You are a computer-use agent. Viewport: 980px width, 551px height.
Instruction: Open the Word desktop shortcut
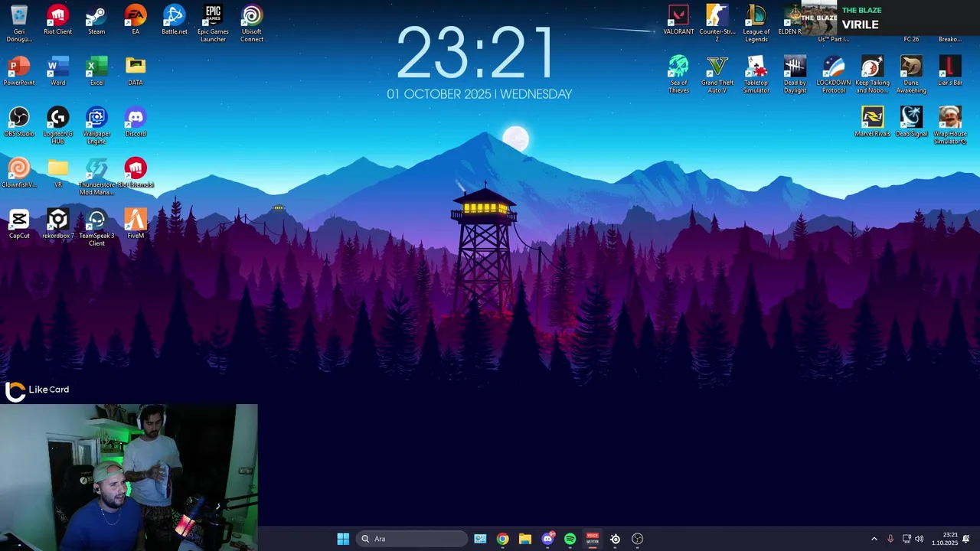pos(57,71)
